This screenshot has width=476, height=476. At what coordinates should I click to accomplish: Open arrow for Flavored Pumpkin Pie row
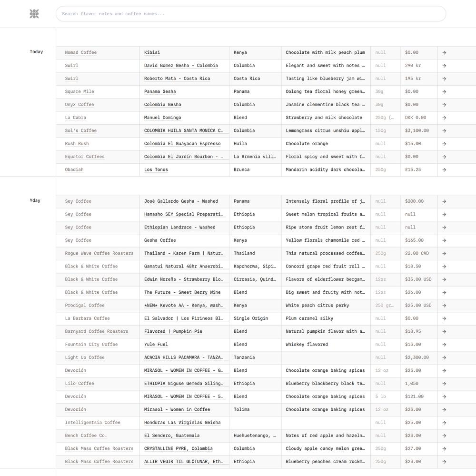[444, 332]
